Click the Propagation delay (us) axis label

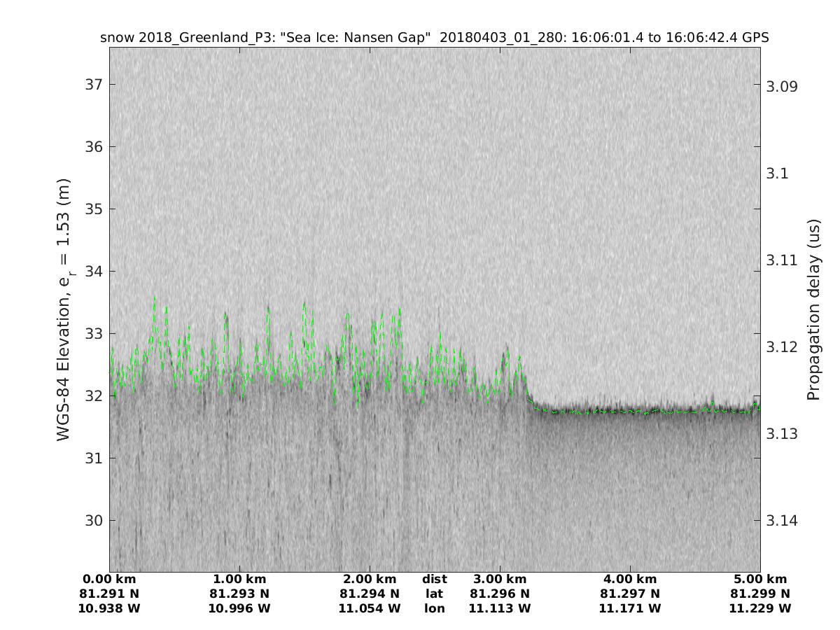[813, 309]
